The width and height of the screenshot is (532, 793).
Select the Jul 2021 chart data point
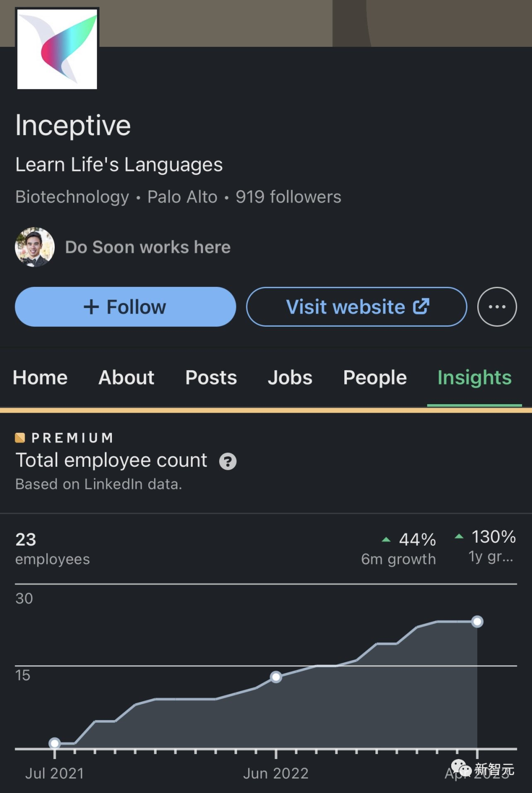click(55, 743)
